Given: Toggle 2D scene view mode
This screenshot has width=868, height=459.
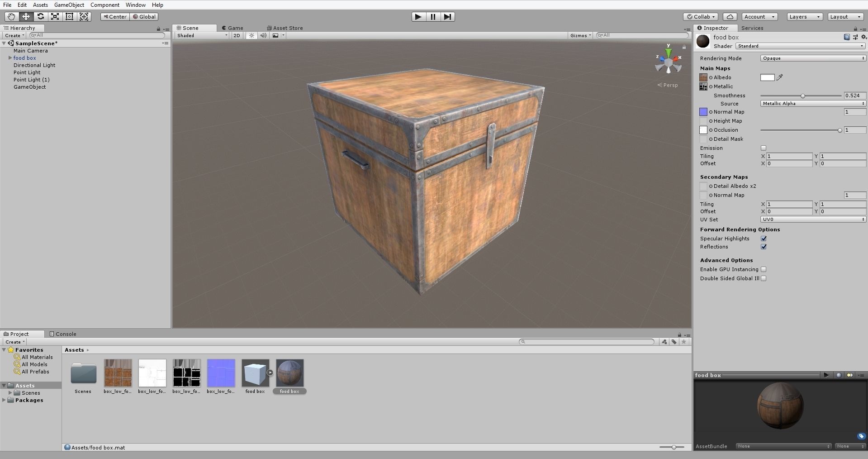Looking at the screenshot, I should 237,35.
